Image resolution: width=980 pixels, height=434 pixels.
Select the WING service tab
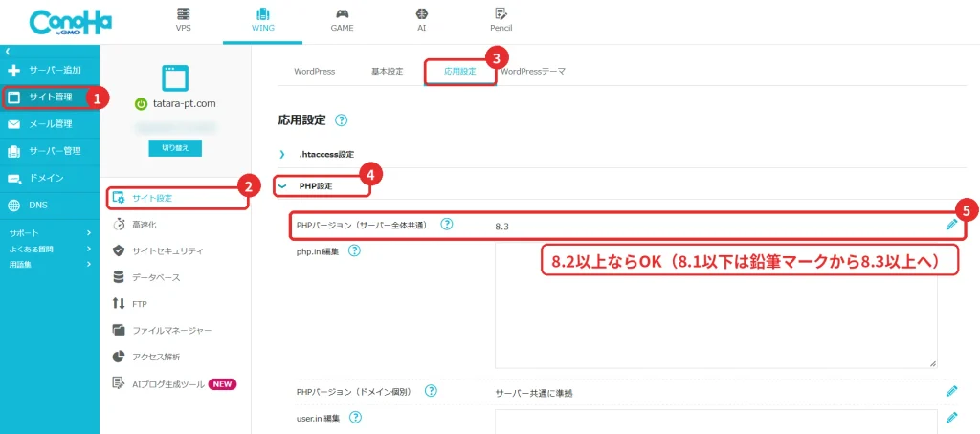point(262,21)
